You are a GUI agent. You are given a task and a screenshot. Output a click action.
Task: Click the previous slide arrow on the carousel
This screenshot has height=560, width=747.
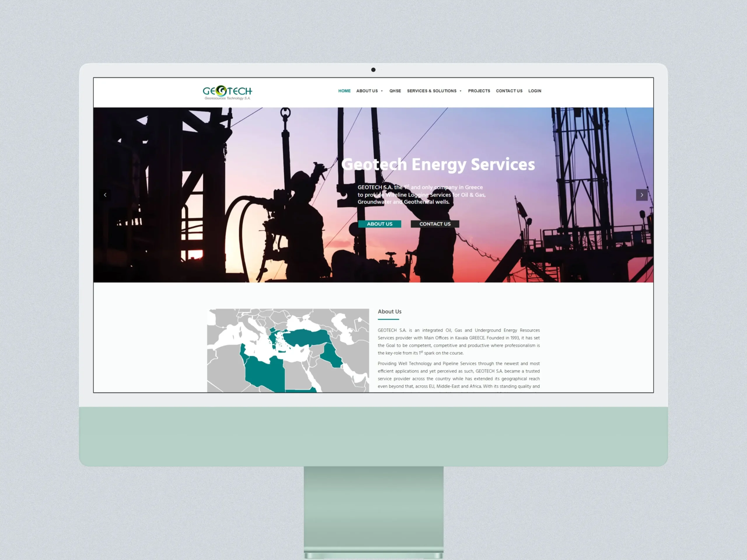tap(105, 195)
